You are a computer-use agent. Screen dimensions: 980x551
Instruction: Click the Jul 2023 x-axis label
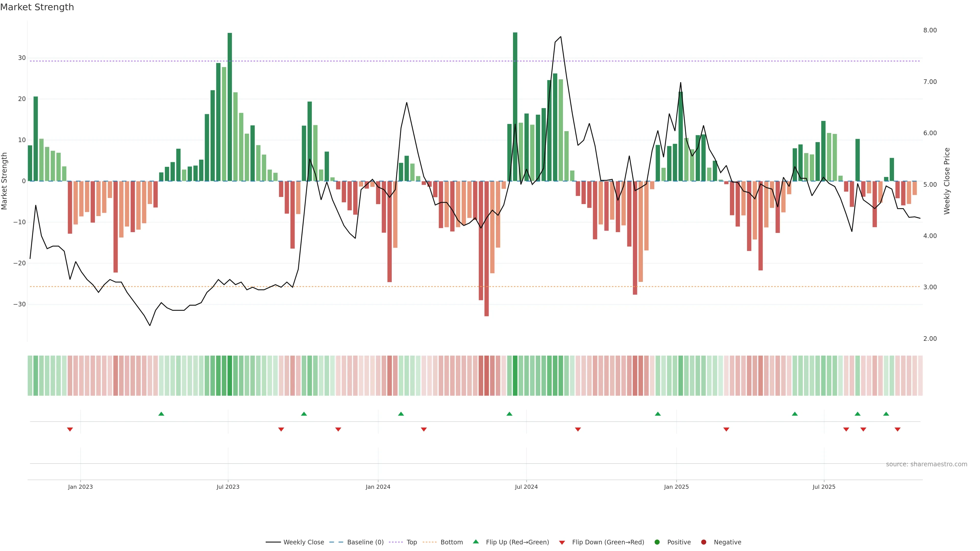(x=228, y=487)
